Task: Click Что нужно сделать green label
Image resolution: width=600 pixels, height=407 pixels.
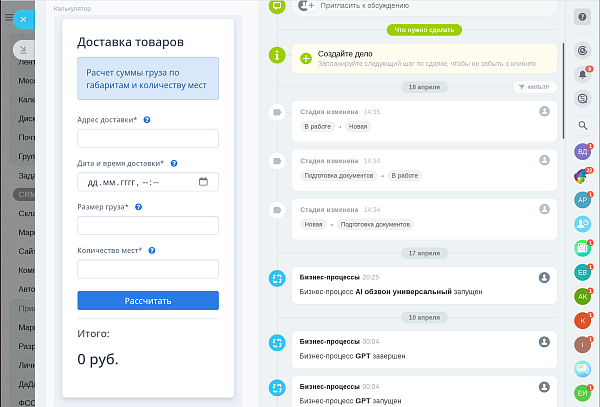Action: point(424,30)
